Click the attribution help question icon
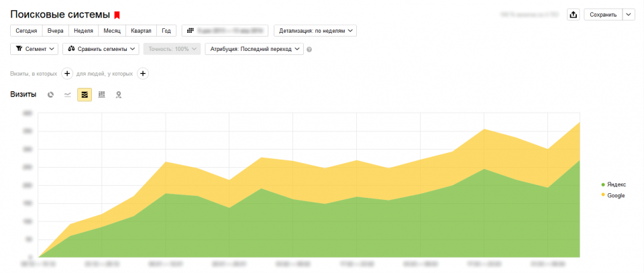The width and height of the screenshot is (644, 273). click(x=309, y=49)
